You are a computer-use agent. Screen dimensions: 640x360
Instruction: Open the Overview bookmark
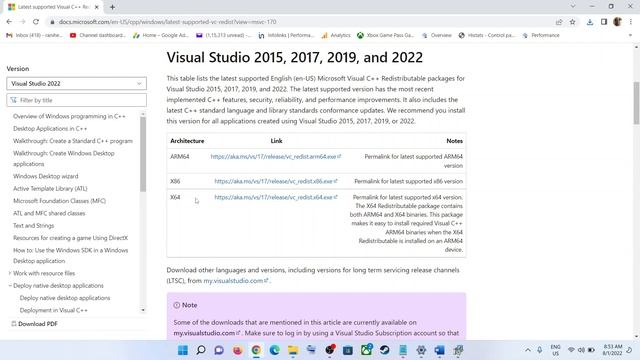pyautogui.click(x=437, y=36)
